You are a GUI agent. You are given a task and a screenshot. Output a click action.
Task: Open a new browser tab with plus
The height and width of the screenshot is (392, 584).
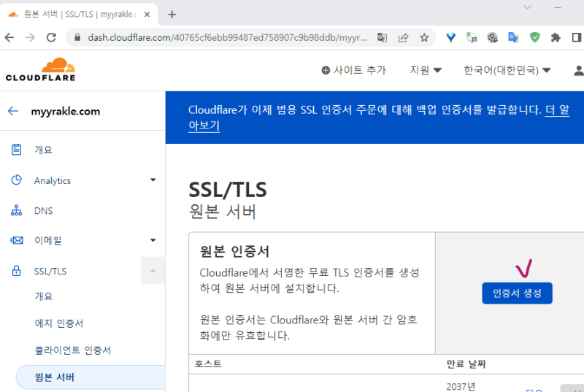(172, 15)
